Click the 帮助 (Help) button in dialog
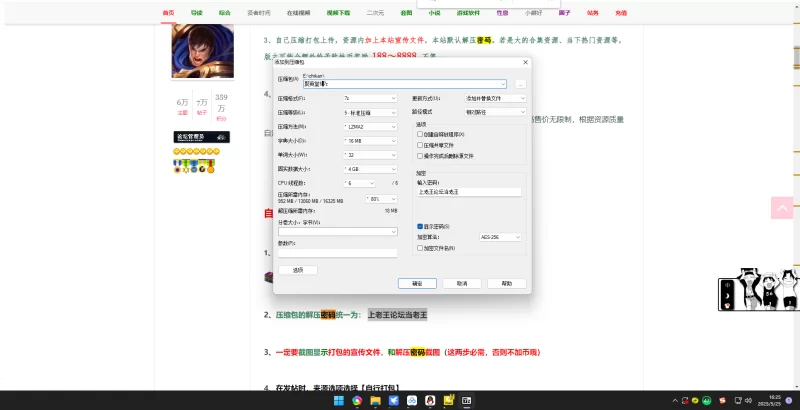800x410 pixels. (507, 283)
